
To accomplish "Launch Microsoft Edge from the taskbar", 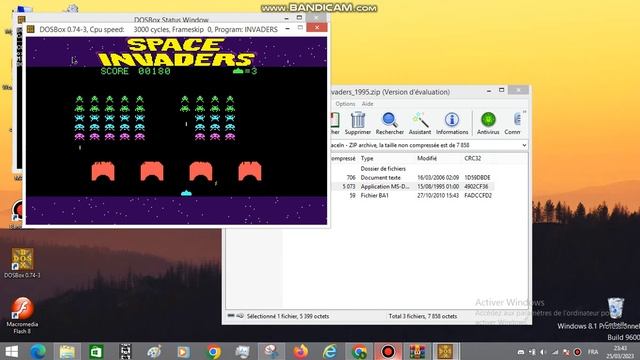I will [x=38, y=351].
